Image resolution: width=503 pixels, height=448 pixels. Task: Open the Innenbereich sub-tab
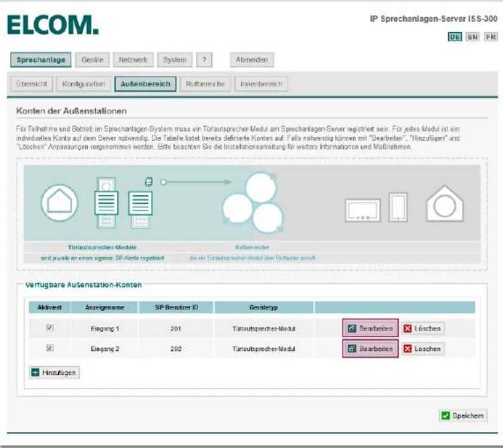tap(261, 84)
